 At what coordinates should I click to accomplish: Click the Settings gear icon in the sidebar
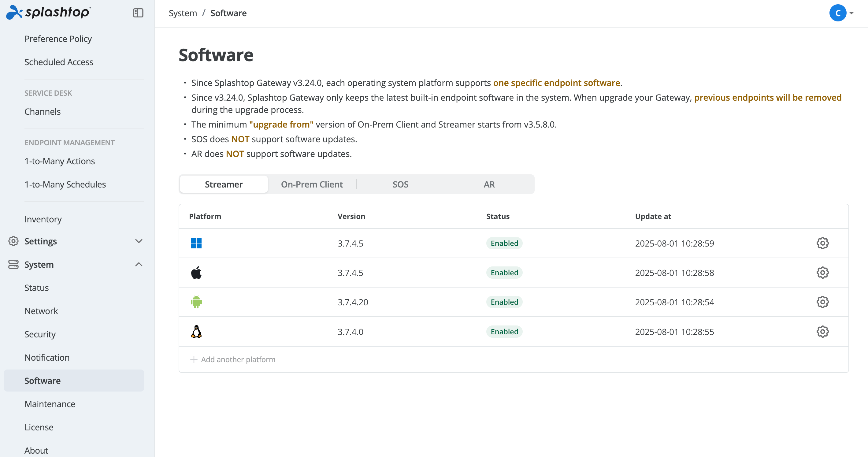pyautogui.click(x=13, y=241)
